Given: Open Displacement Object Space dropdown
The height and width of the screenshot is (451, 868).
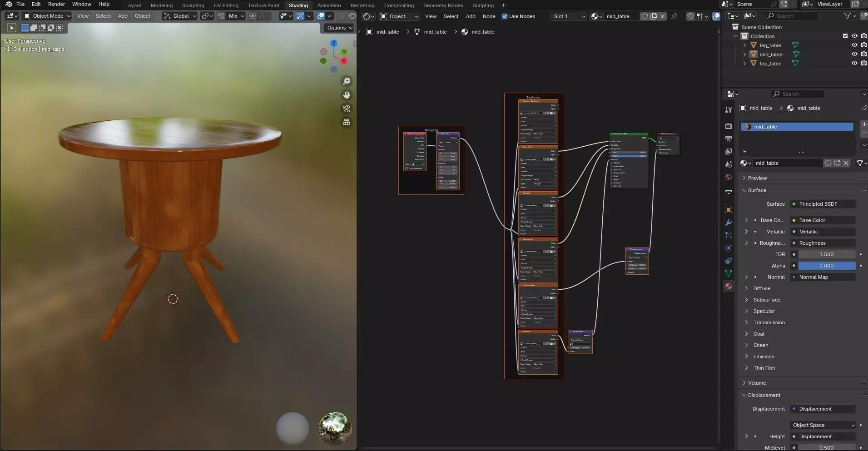Looking at the screenshot, I should 823,425.
